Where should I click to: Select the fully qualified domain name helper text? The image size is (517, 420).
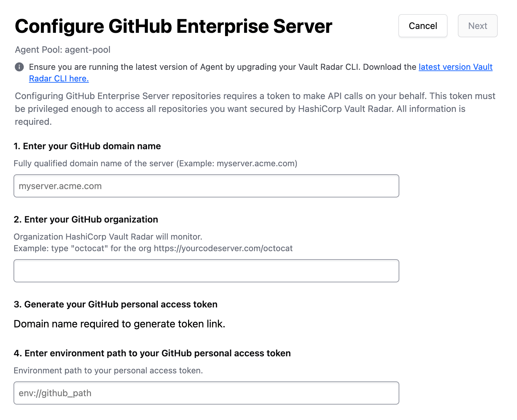point(156,163)
